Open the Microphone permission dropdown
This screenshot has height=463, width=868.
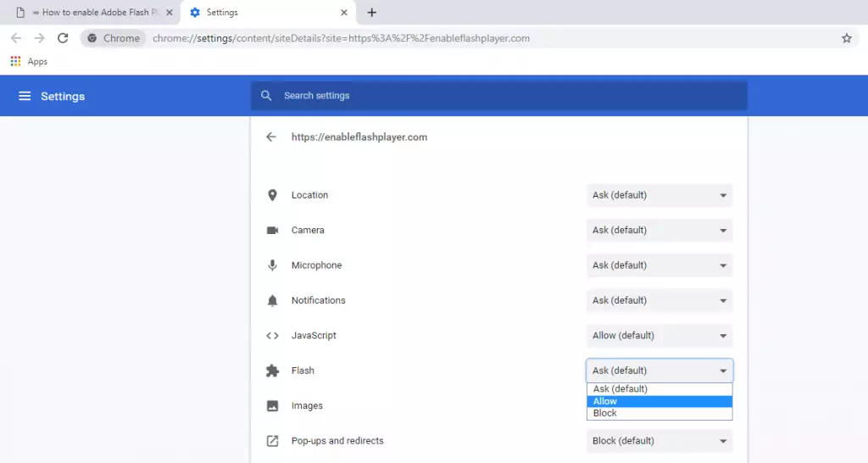coord(659,265)
